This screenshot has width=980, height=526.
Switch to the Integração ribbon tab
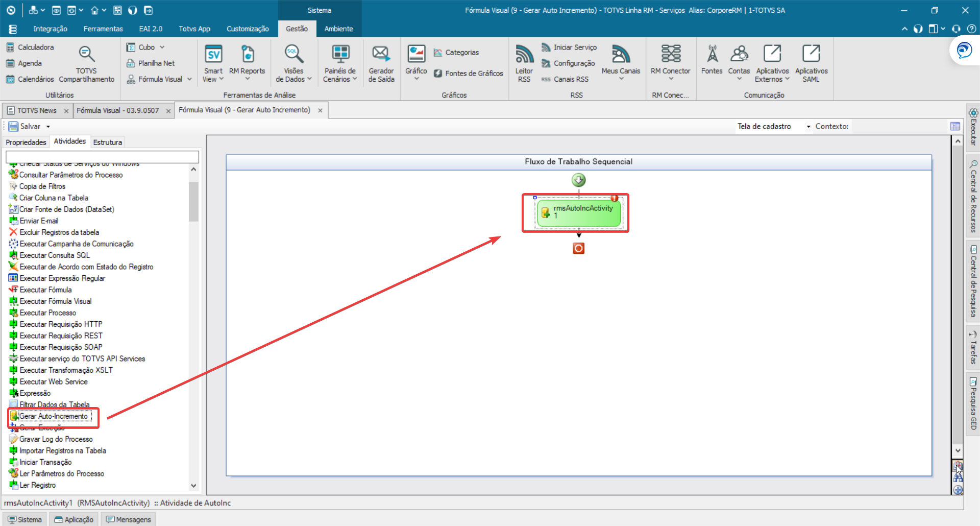pos(50,29)
